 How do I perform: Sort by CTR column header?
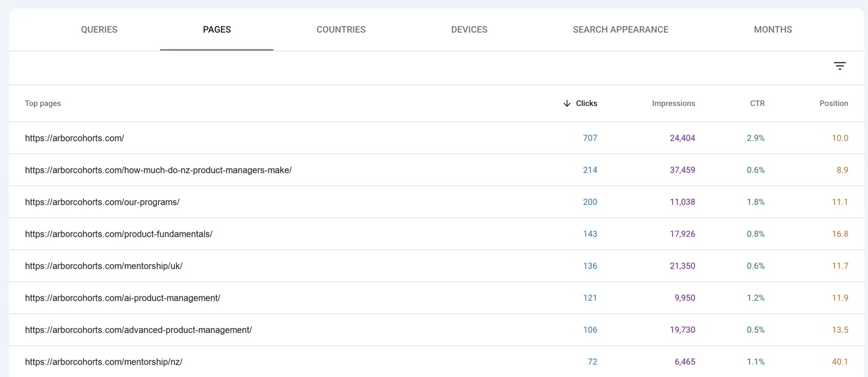coord(757,104)
